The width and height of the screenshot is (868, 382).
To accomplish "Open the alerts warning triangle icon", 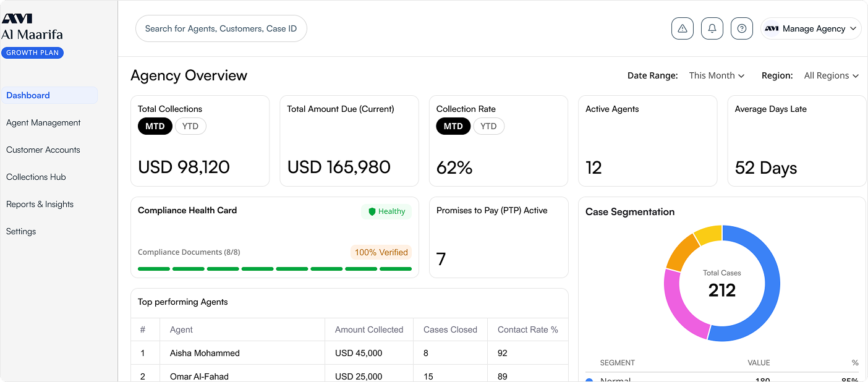I will click(x=683, y=28).
